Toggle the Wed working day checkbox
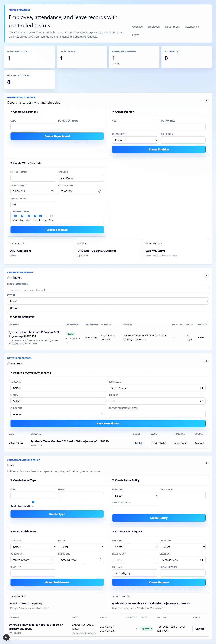Image resolution: width=216 pixels, height=644 pixels. coord(29,216)
